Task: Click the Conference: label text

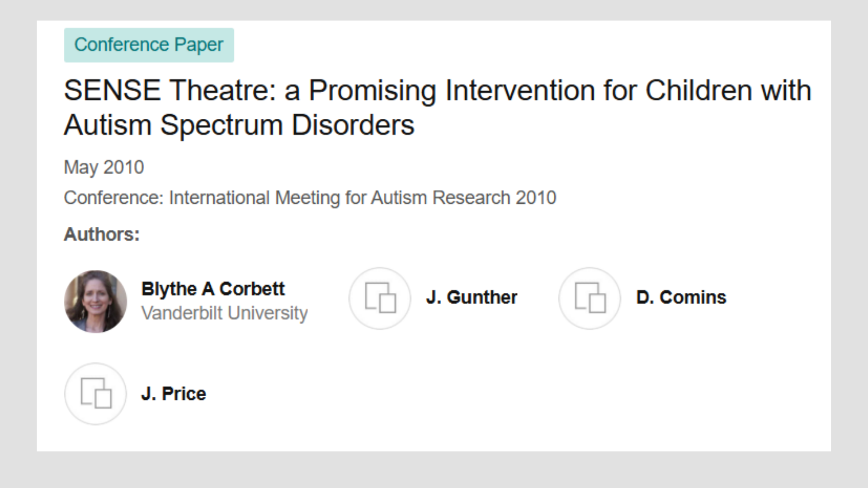Action: (x=114, y=198)
